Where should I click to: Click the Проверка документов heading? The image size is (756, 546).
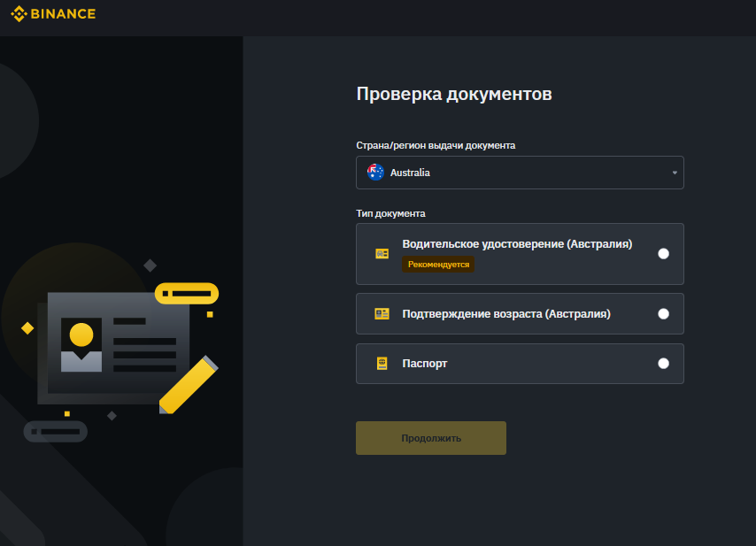pyautogui.click(x=454, y=94)
